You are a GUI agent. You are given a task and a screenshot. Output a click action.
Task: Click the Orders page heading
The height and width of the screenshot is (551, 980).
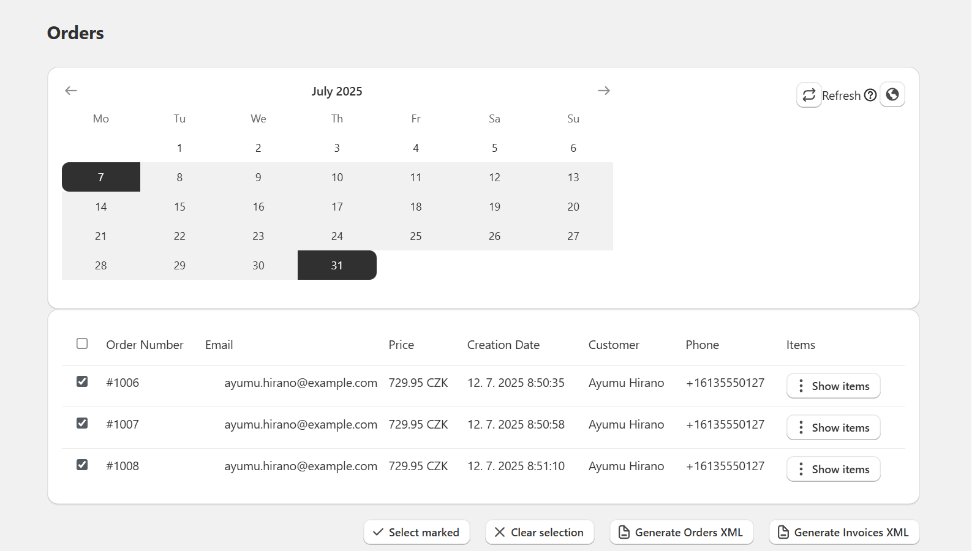click(75, 33)
